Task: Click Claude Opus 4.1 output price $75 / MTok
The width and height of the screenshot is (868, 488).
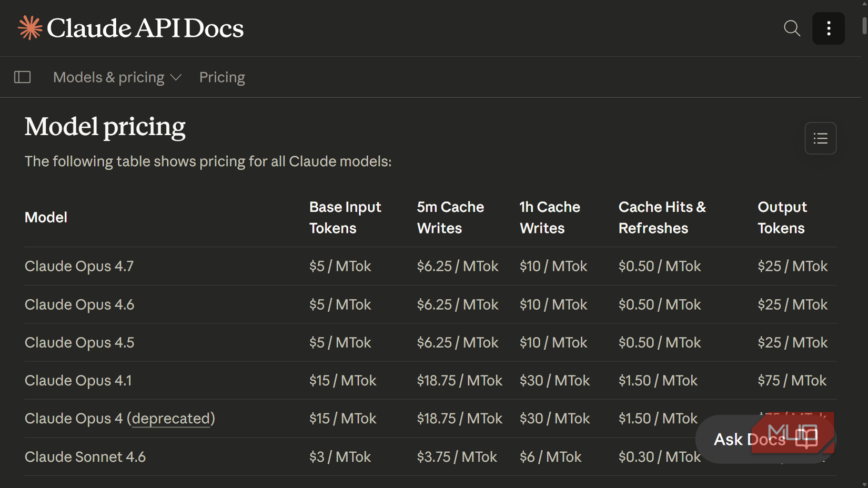Action: pyautogui.click(x=792, y=380)
